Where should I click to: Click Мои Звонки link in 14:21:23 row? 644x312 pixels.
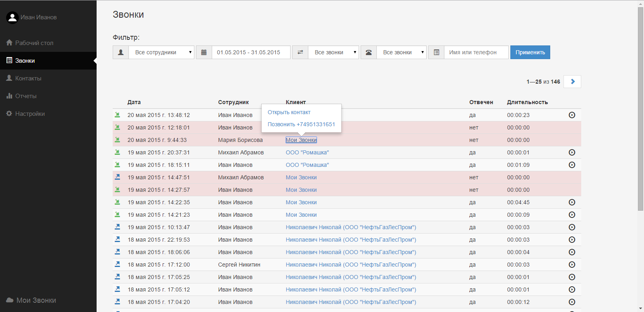[x=301, y=215]
